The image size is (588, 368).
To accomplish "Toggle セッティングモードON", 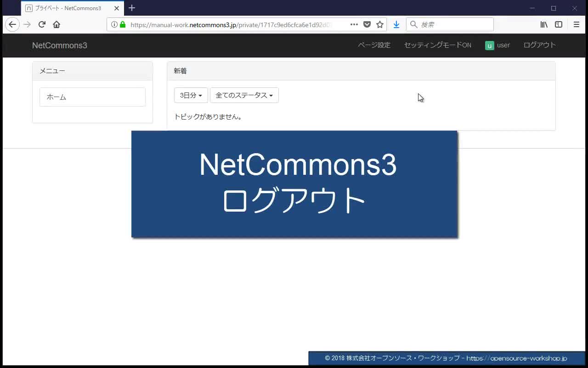I will (x=437, y=45).
